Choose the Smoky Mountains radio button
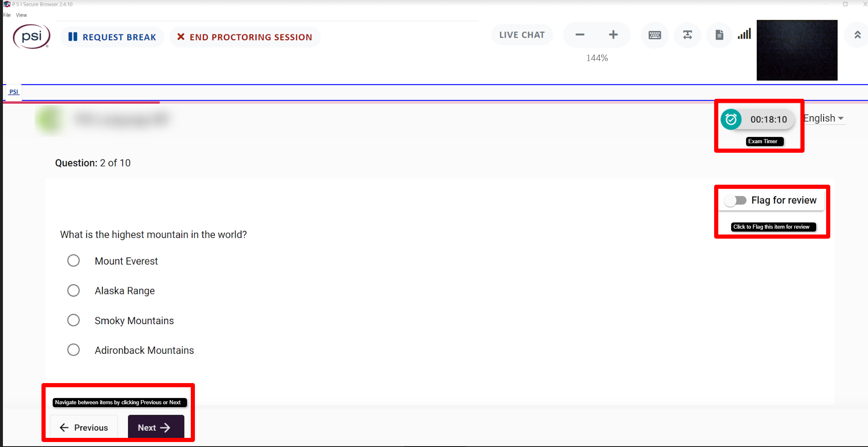 73,320
